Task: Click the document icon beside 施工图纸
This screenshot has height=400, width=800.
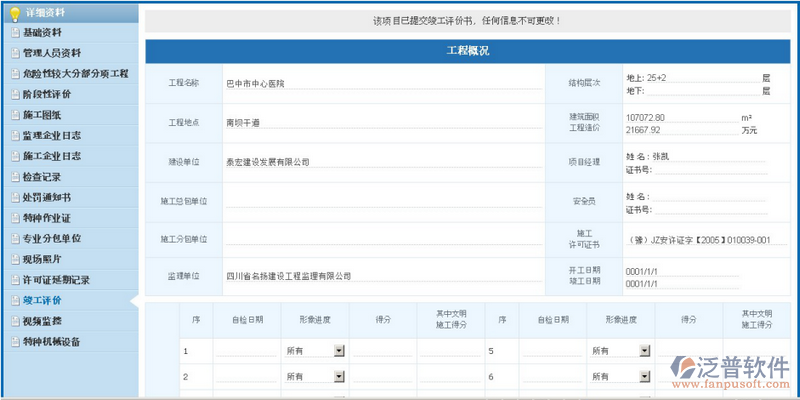Action: coord(13,115)
